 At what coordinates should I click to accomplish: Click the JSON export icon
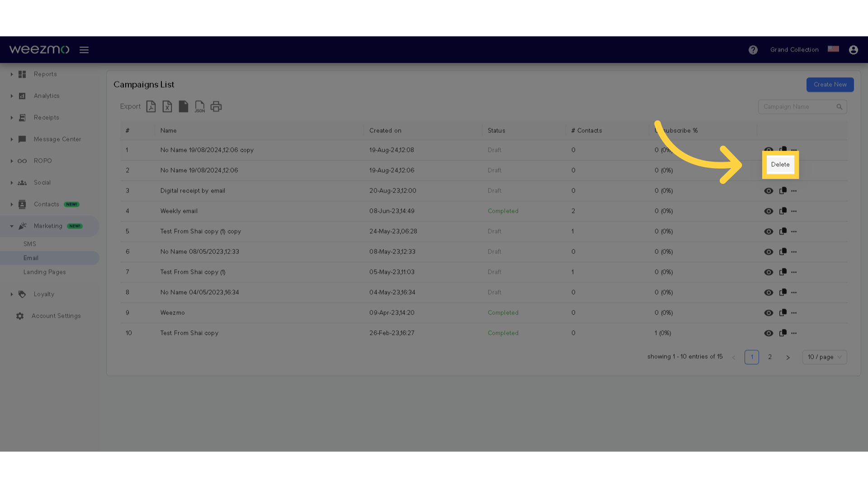click(200, 107)
